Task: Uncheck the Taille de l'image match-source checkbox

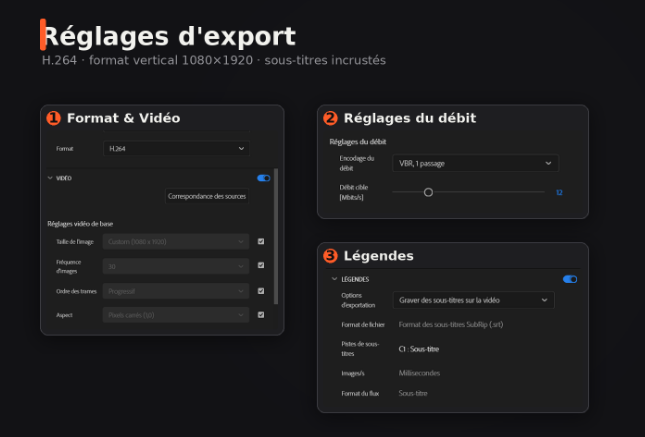Action: pos(261,242)
